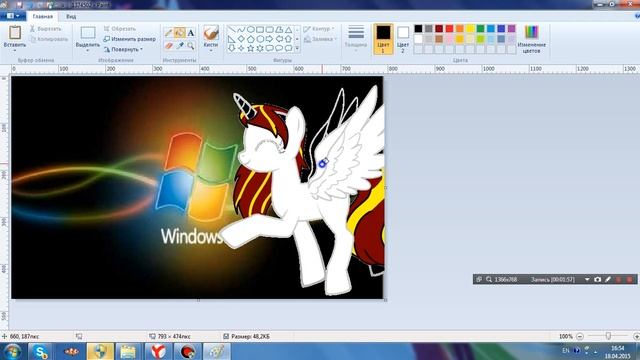Click the Вставить clipboard icon
This screenshot has width=640, height=360.
tap(15, 32)
